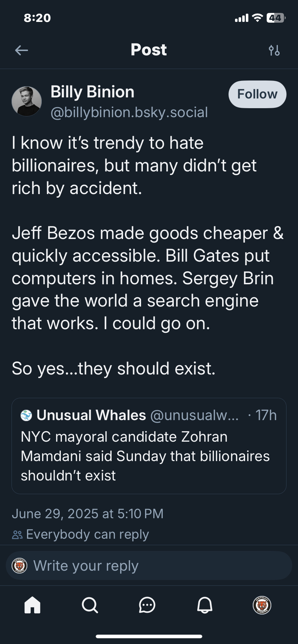Tap tiger avatar in reply box
The image size is (298, 644).
coord(19,566)
